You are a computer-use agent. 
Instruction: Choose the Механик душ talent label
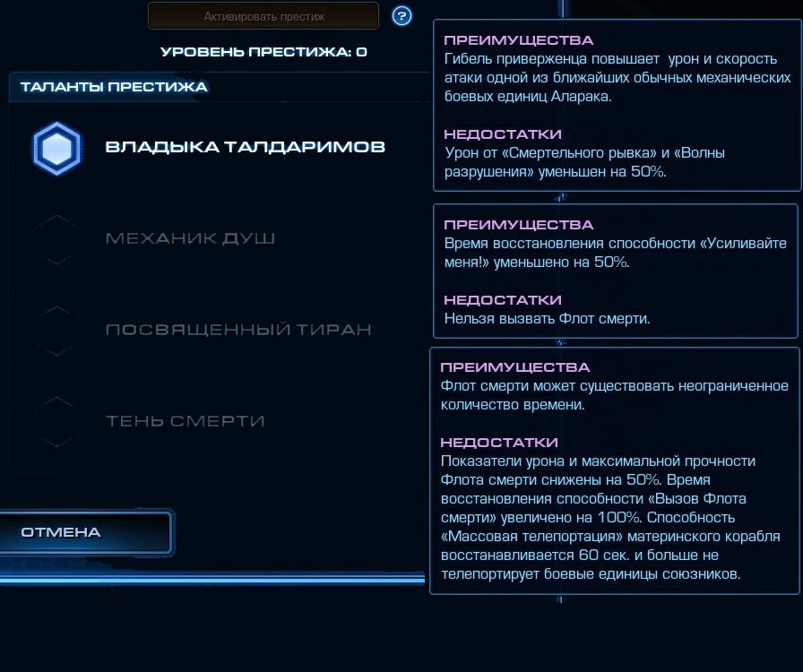pos(190,238)
